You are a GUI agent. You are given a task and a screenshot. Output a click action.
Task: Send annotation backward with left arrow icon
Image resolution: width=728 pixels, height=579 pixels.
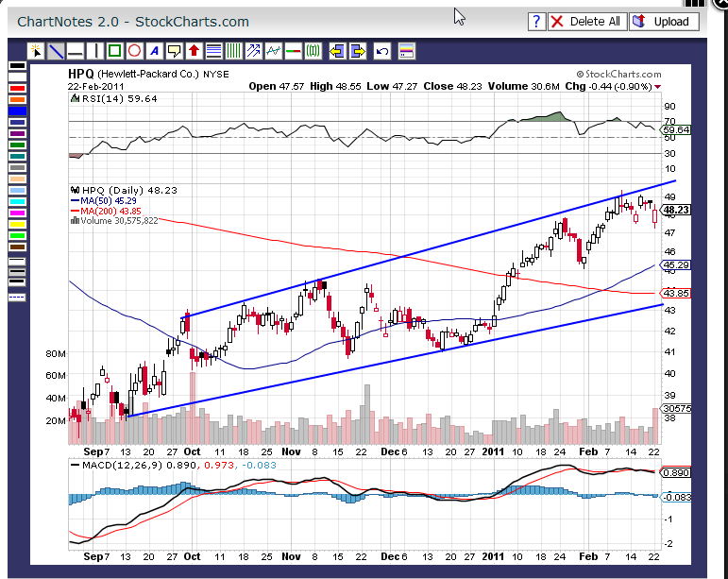pyautogui.click(x=337, y=51)
